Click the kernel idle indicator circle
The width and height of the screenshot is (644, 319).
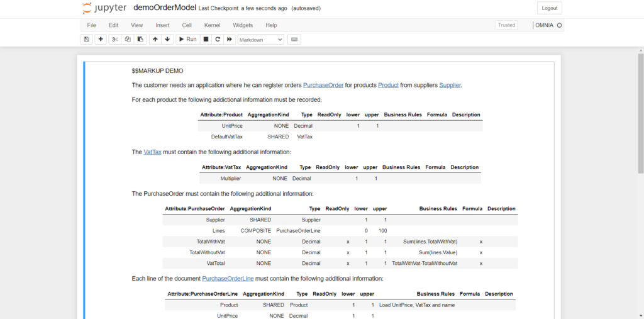[x=559, y=26]
